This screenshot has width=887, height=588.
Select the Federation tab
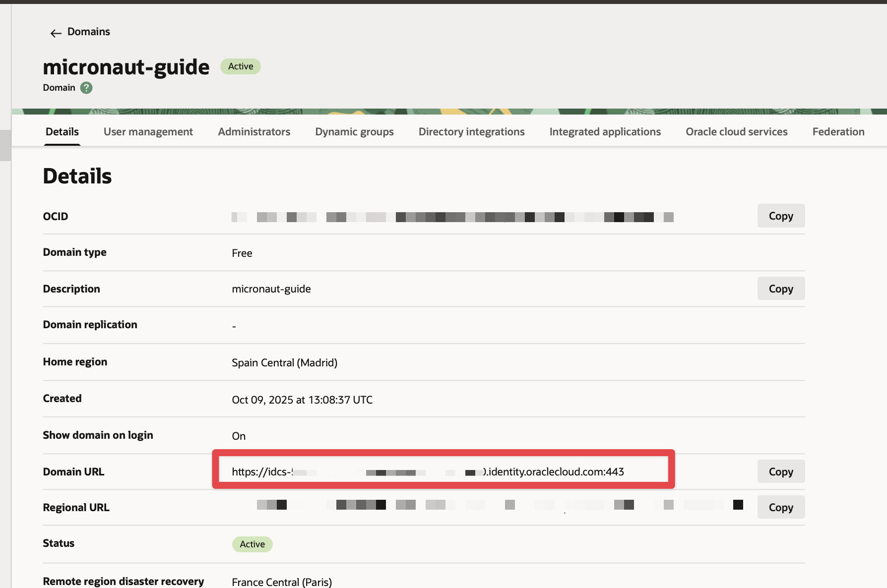point(838,132)
